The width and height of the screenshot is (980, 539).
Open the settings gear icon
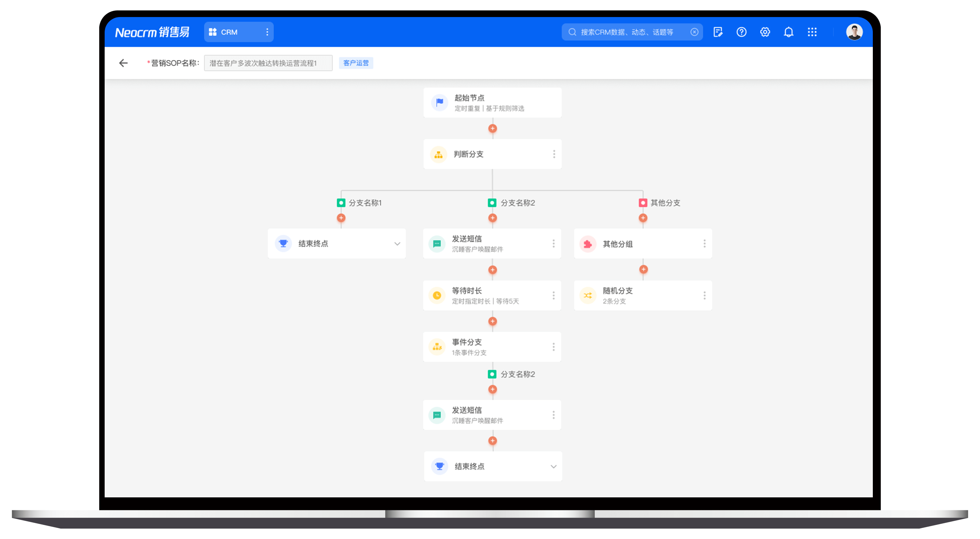coord(765,32)
